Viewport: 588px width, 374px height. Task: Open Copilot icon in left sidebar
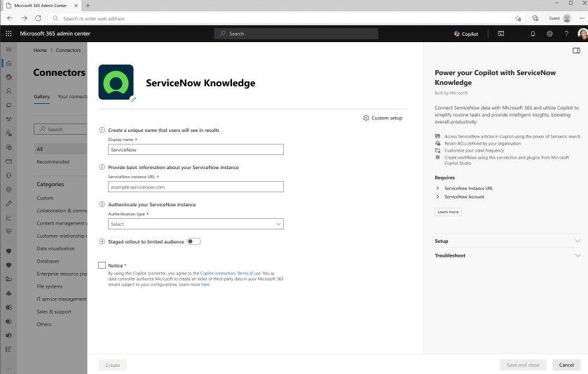tap(8, 77)
